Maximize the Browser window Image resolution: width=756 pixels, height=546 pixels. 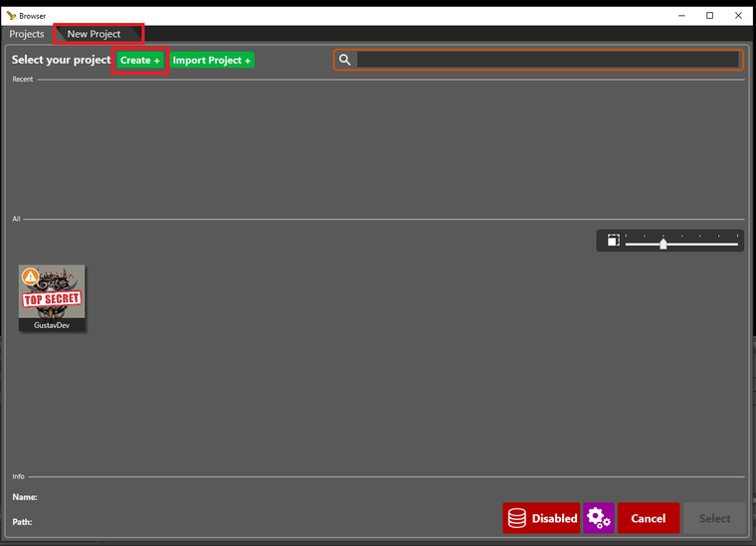tap(709, 15)
